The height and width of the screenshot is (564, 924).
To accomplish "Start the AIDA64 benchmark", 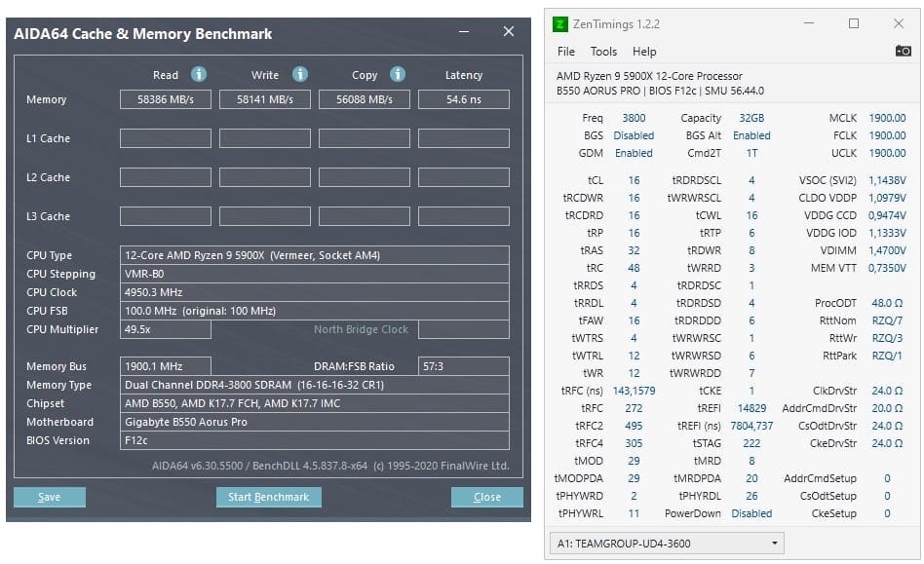I will (x=269, y=497).
